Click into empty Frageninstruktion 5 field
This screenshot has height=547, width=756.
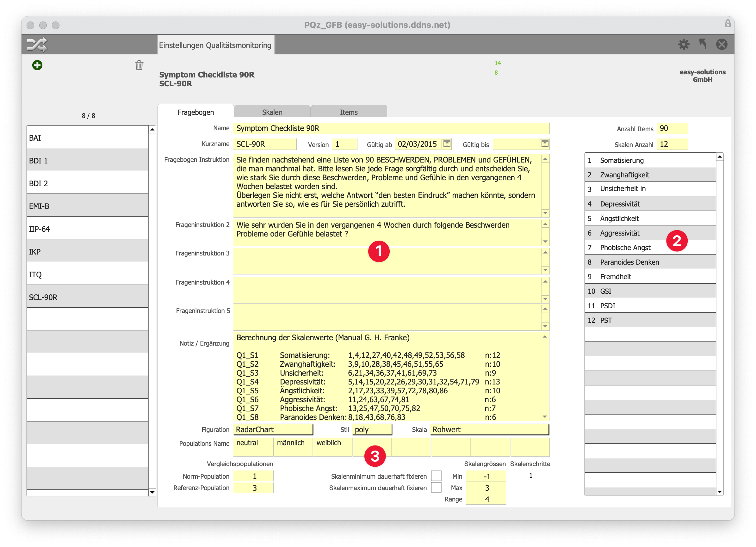(x=387, y=317)
